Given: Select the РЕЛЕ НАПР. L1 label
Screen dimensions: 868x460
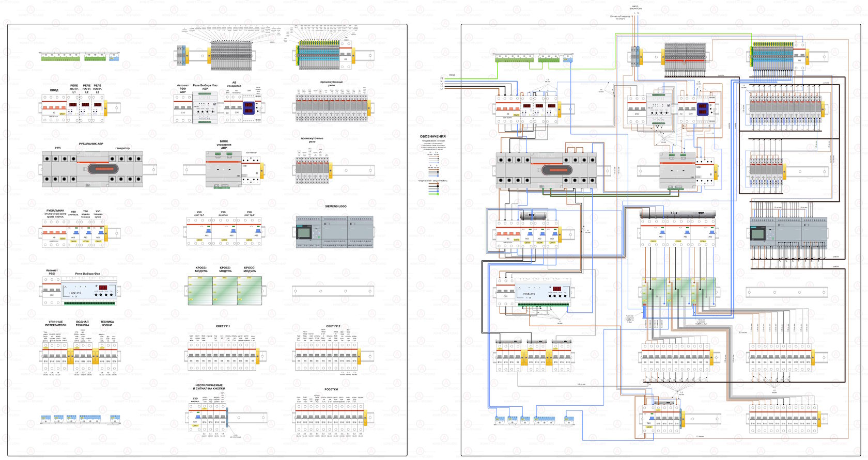Looking at the screenshot, I should pos(74,89).
